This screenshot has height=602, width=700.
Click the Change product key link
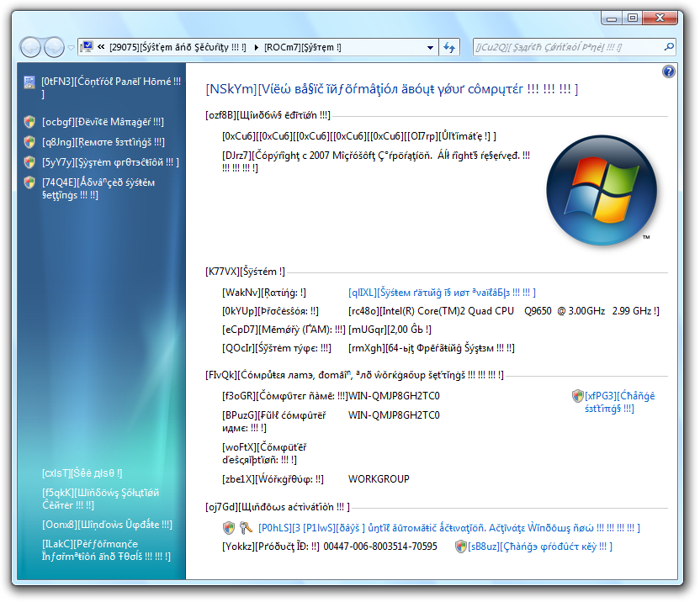[x=540, y=547]
